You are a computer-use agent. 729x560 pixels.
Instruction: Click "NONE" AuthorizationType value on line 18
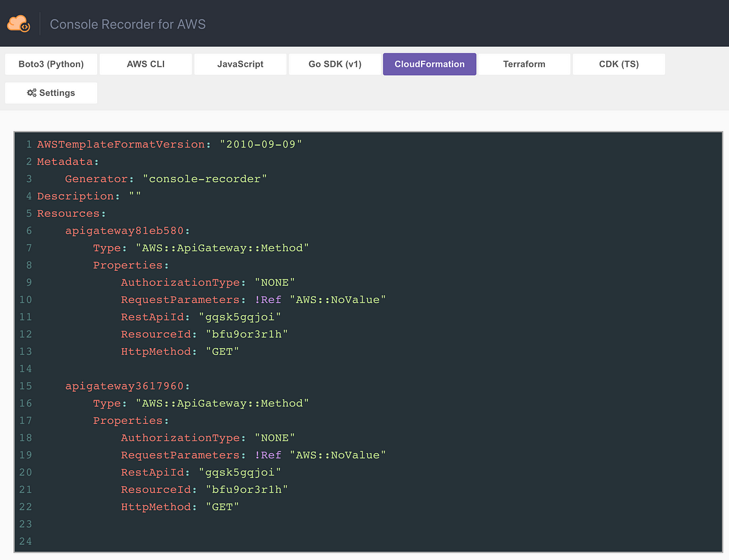[x=275, y=438]
